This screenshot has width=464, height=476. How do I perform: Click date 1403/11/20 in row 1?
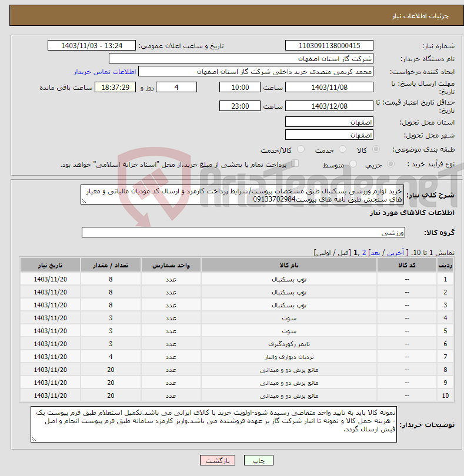point(50,279)
